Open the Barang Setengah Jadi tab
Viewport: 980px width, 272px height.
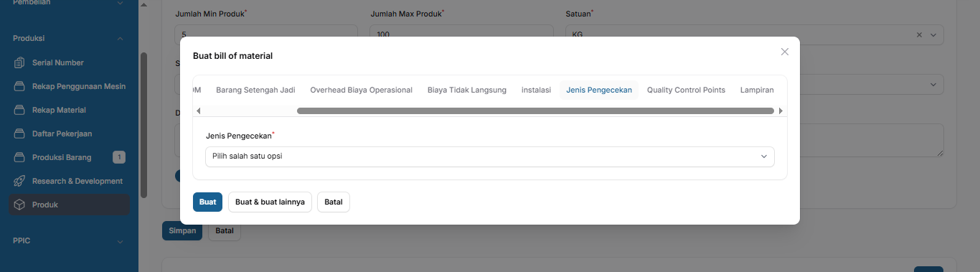point(255,90)
